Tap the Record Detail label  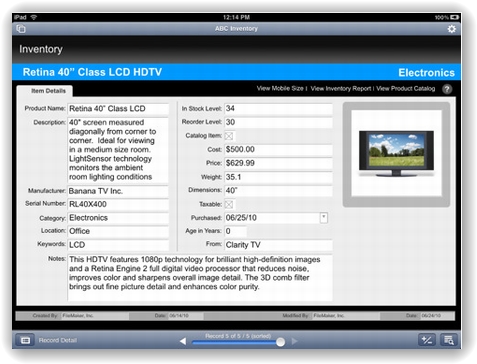[x=58, y=340]
